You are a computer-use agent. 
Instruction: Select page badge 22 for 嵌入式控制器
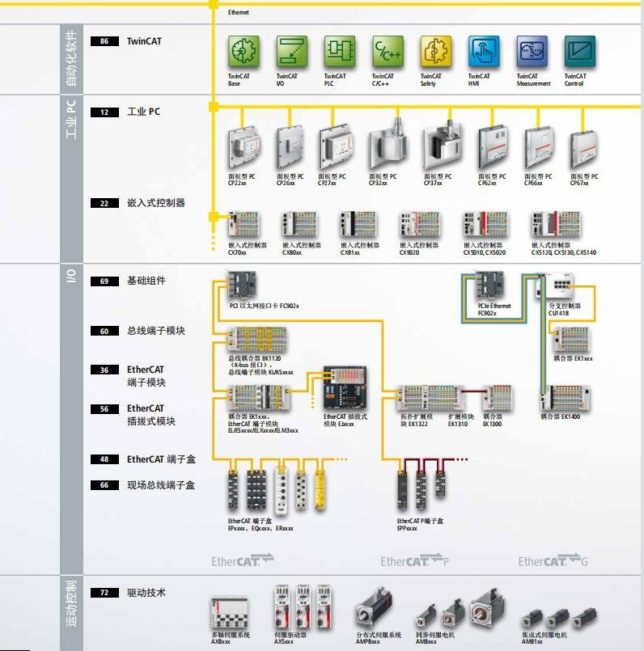tap(104, 203)
